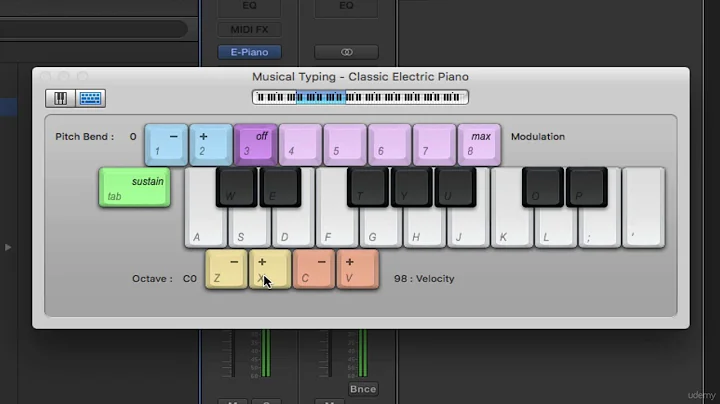Viewport: 720px width, 404px height.
Task: Raise octave with the X key
Action: [x=270, y=269]
